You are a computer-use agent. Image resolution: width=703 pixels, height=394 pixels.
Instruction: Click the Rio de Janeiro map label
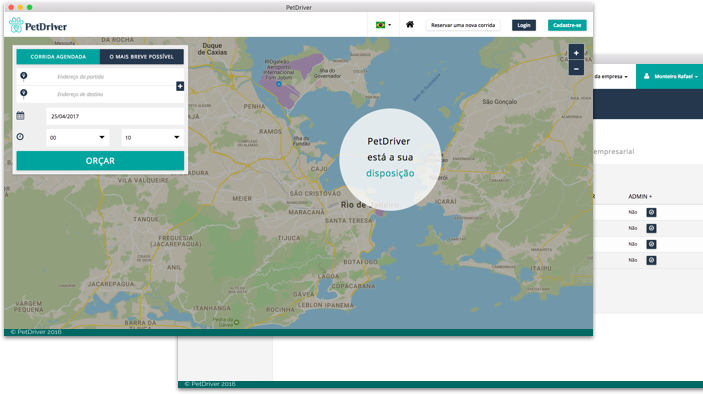point(369,205)
